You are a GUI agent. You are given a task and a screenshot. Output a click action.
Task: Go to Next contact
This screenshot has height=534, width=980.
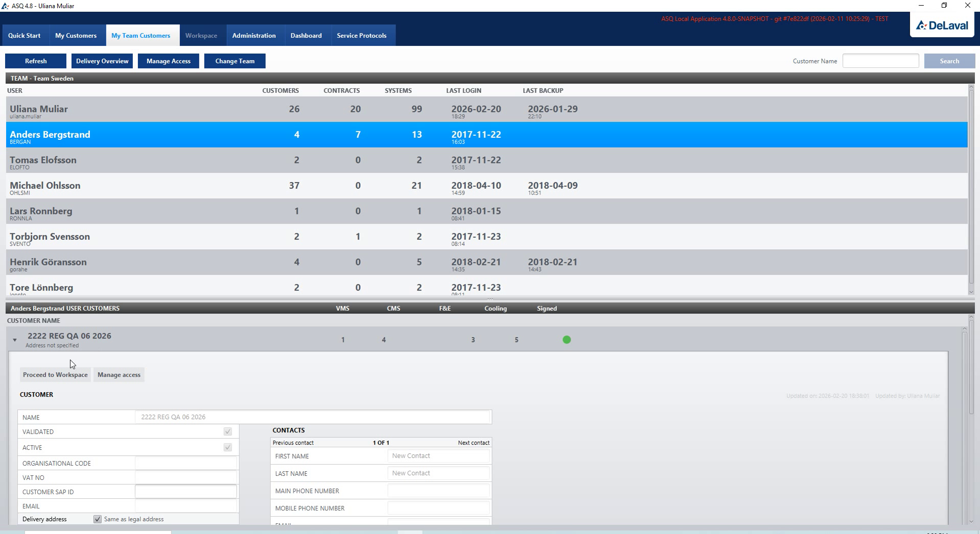[x=474, y=443]
